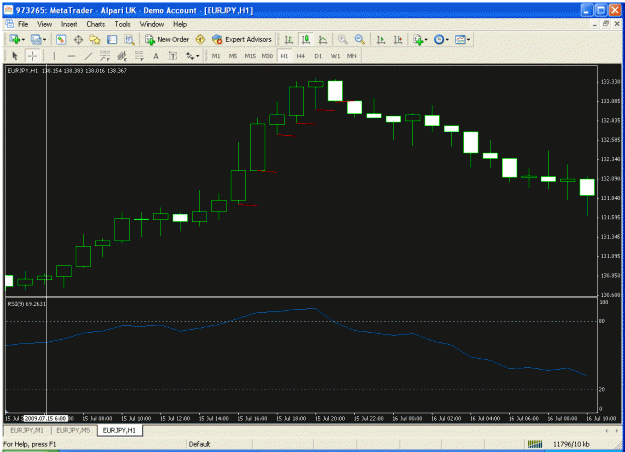
Task: Switch chart to Candlesticks icon
Action: pos(306,39)
